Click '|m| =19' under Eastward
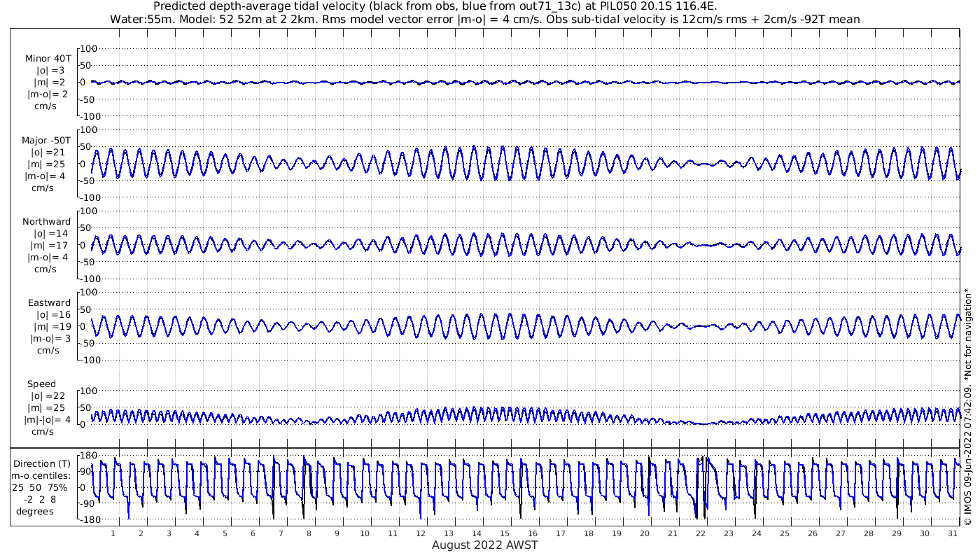 pos(54,327)
